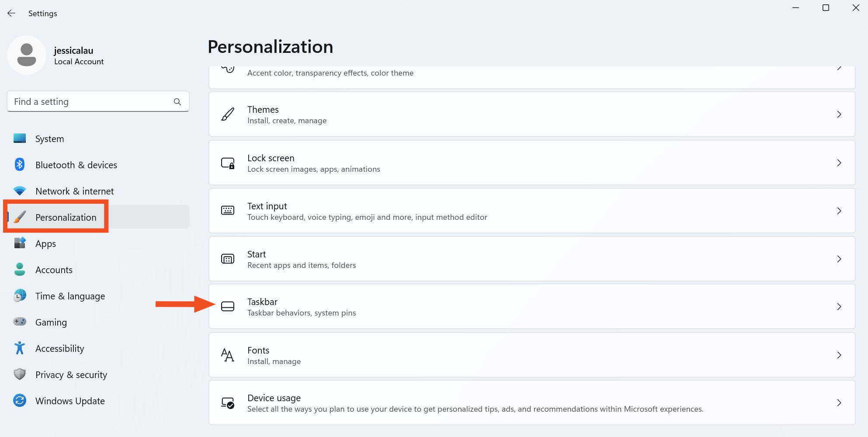Select the Apps category
This screenshot has height=437, width=868.
pyautogui.click(x=98, y=243)
